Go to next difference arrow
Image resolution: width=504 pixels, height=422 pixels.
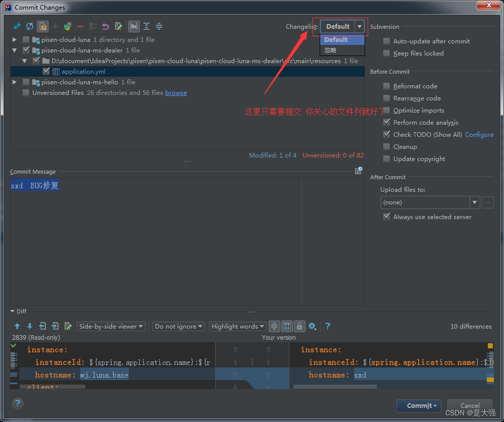coord(30,326)
